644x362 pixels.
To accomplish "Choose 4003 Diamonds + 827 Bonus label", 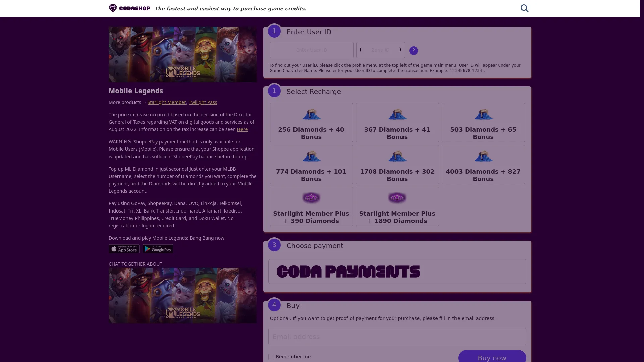I will click(x=483, y=175).
